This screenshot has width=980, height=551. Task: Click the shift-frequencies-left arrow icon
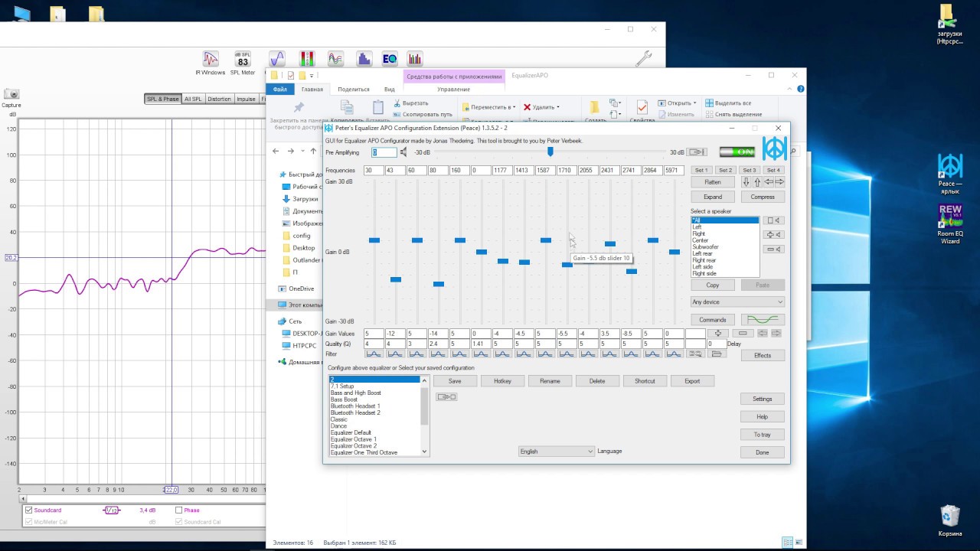click(769, 182)
